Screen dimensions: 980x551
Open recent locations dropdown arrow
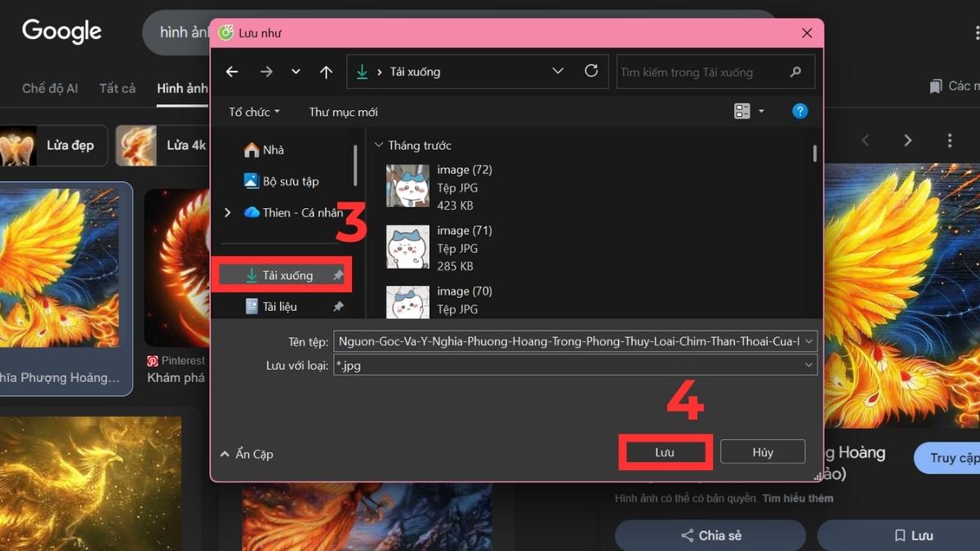pos(296,72)
